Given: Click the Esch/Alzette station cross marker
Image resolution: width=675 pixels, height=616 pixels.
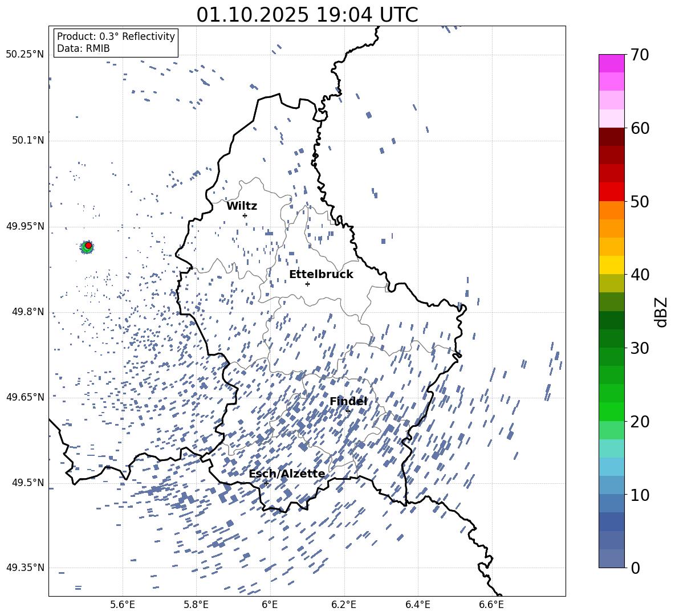Looking at the screenshot, I should (x=266, y=483).
